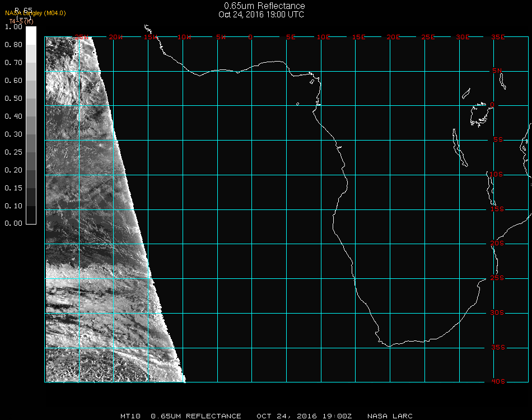Screen dimensions: 532x420
Task: Click the small island outline near the equator
Action: coord(297,104)
